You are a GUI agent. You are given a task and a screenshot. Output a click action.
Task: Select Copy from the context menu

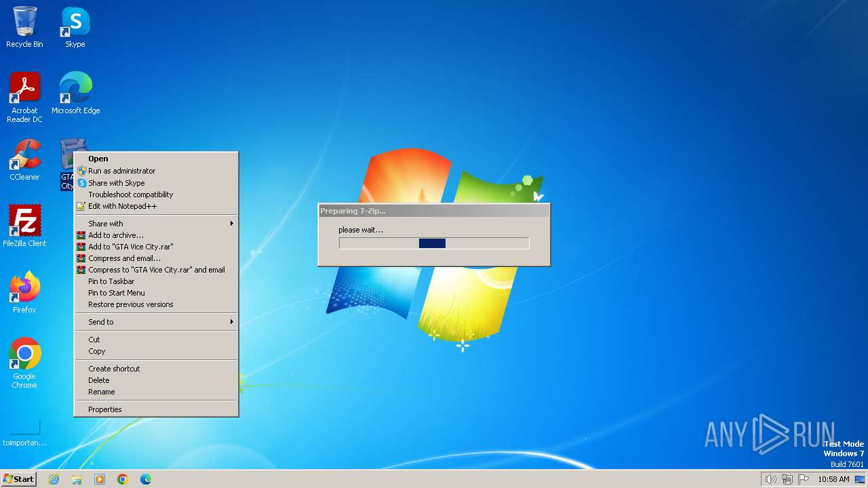pos(156,351)
